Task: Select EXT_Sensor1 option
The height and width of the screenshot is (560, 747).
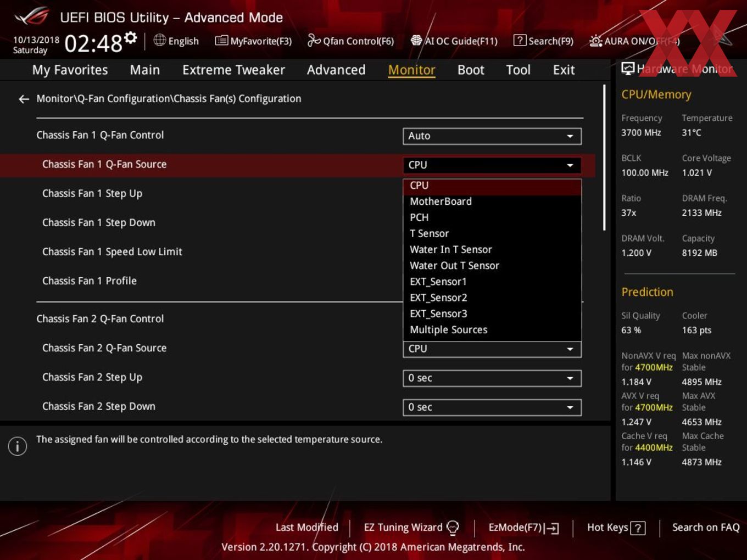Action: (x=492, y=282)
